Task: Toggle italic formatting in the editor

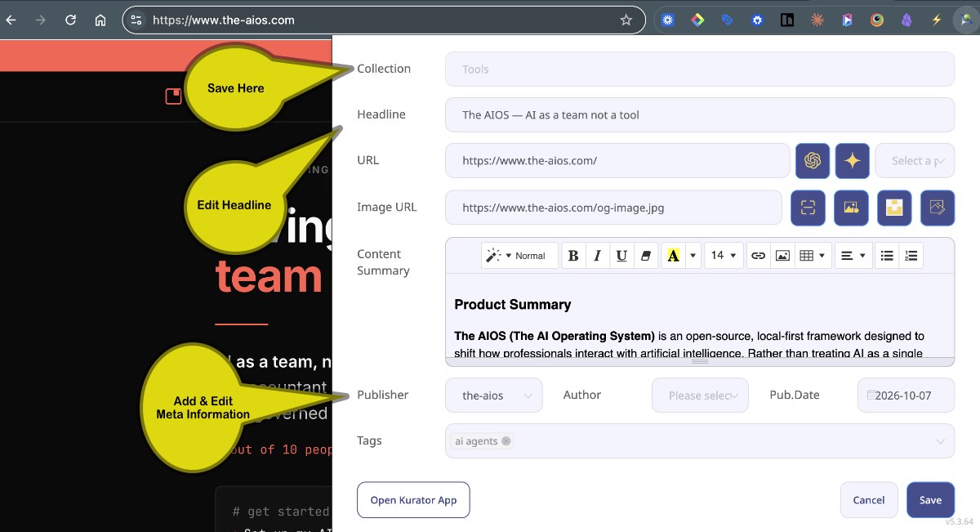Action: click(598, 256)
